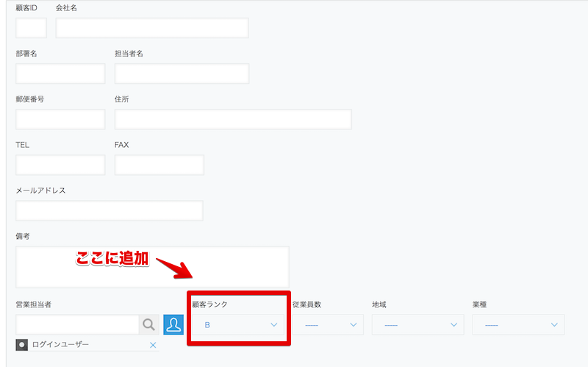Click the 顧客ID input field
This screenshot has height=367, width=588.
click(31, 28)
